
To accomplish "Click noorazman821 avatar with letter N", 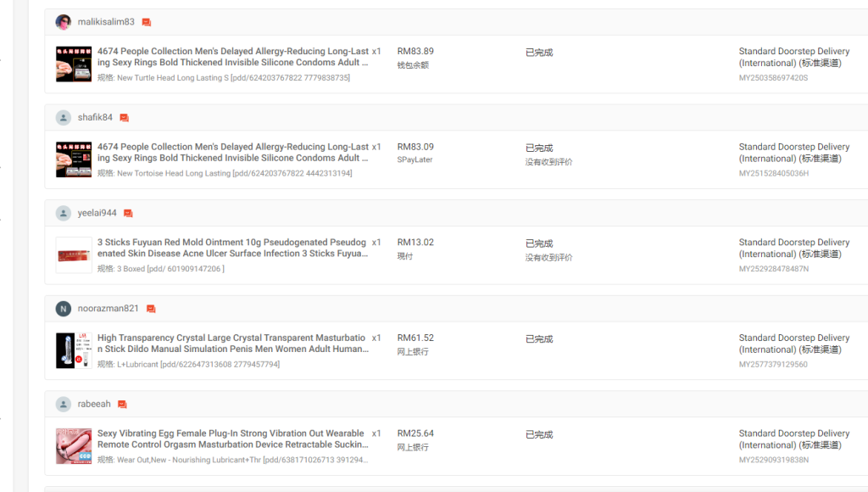I will [63, 309].
